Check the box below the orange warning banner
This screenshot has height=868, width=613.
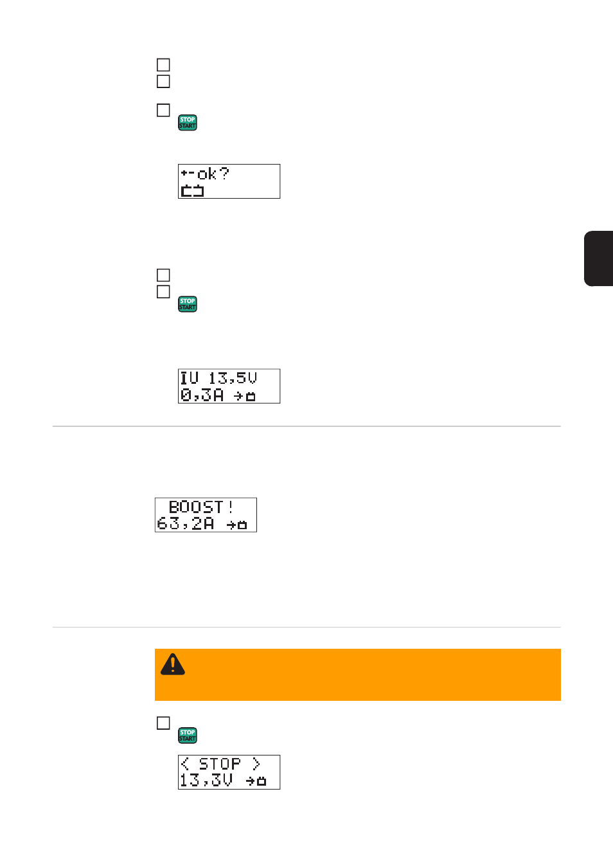163,723
